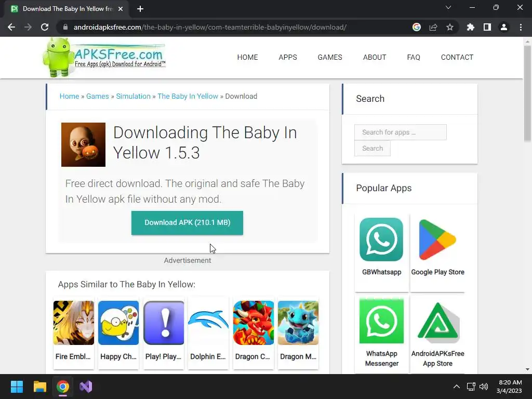The height and width of the screenshot is (399, 532).
Task: Expand the tab search chevron
Action: 448,7
